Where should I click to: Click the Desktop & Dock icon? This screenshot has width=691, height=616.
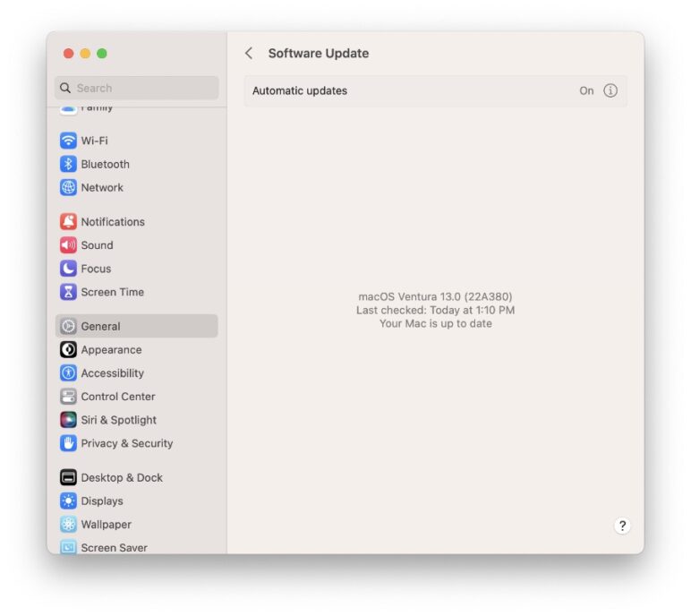point(68,477)
